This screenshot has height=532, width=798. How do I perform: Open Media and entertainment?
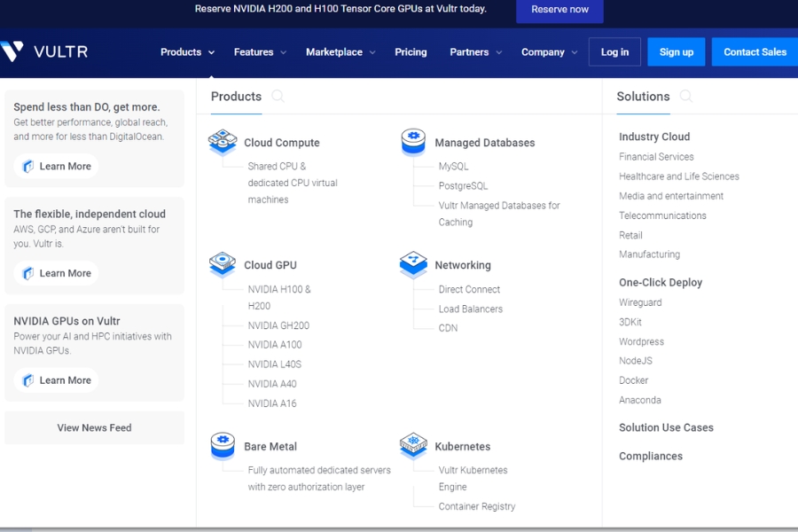671,196
